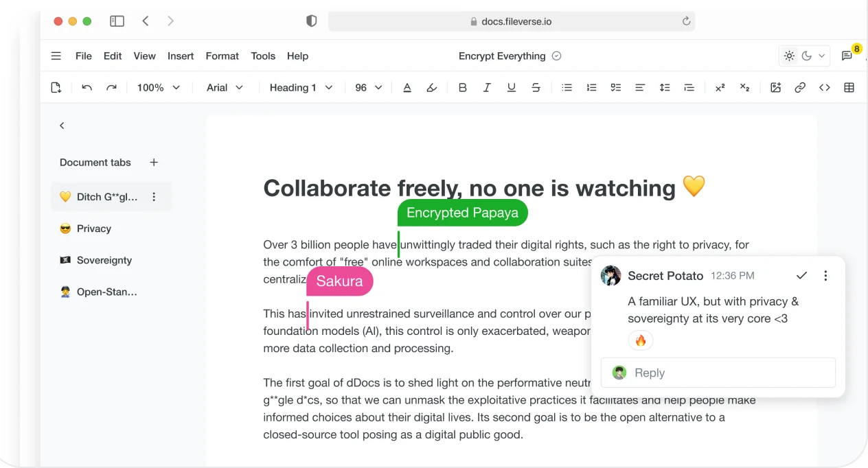
Task: Open line spacing options
Action: tap(665, 88)
